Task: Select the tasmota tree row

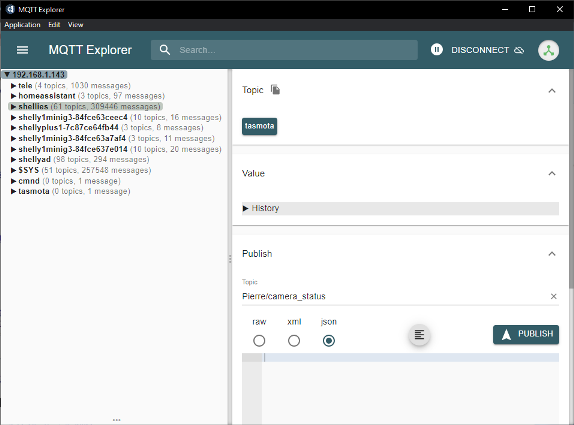Action: tap(70, 191)
